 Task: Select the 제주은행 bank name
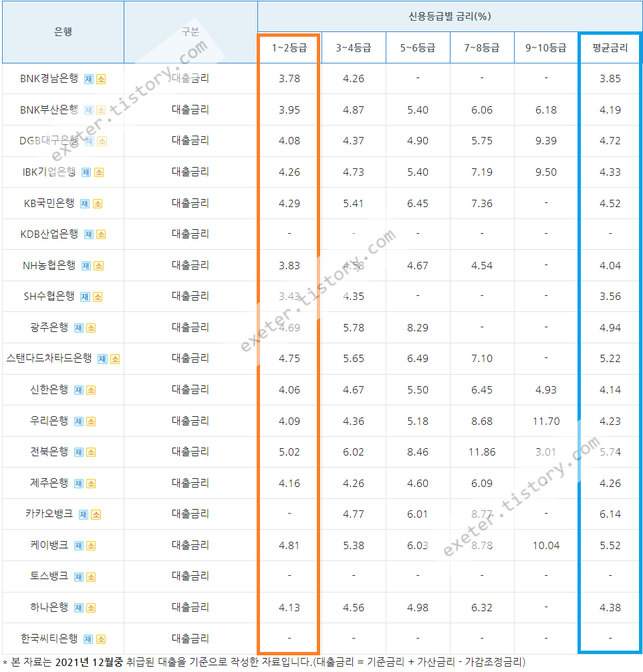[49, 483]
